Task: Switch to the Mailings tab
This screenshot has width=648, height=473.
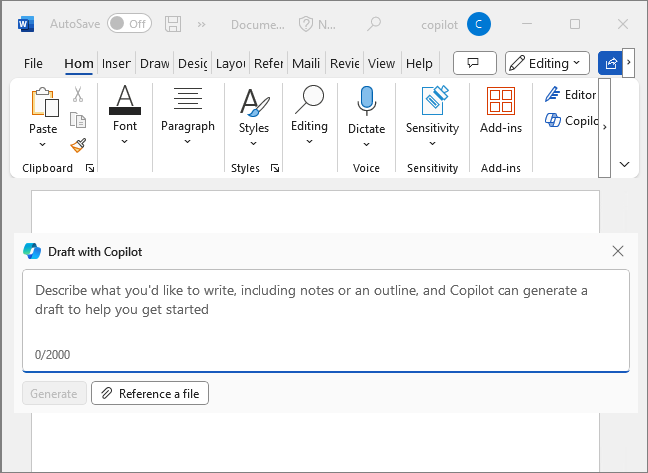Action: click(x=306, y=64)
